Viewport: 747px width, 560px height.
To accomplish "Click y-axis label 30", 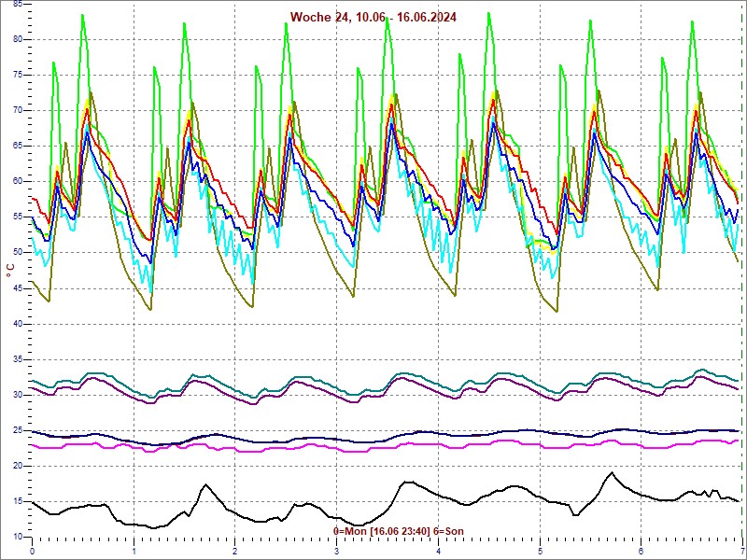I will pos(18,395).
